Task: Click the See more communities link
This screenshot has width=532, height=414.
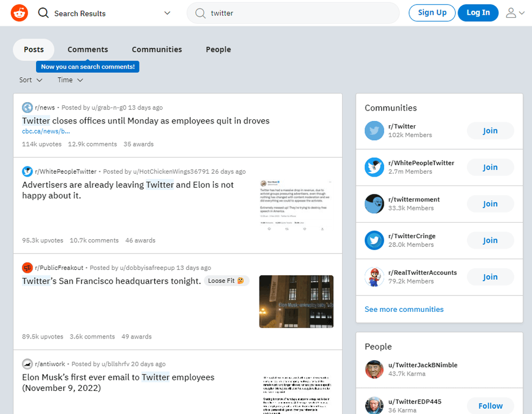Action: point(404,309)
